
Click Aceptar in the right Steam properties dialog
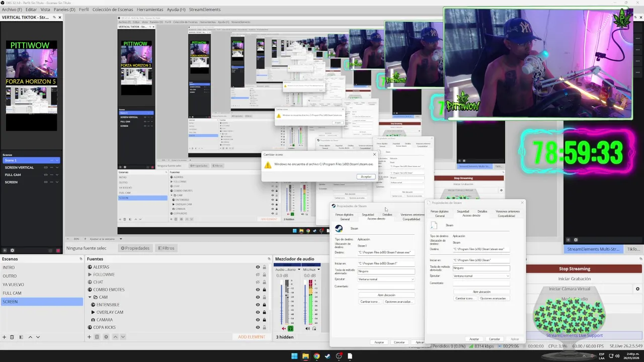[474, 339]
